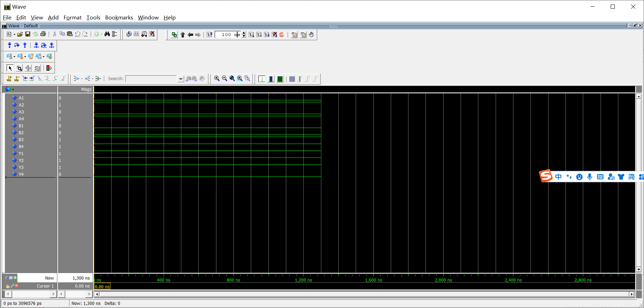Click the Find Next Transition icon
Viewport: 644px width, 308px height.
click(32, 79)
